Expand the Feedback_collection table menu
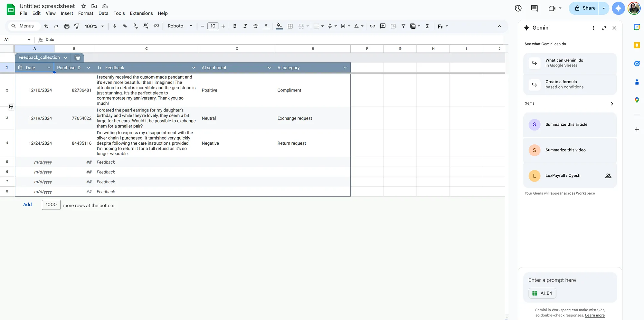The width and height of the screenshot is (644, 320). point(65,58)
